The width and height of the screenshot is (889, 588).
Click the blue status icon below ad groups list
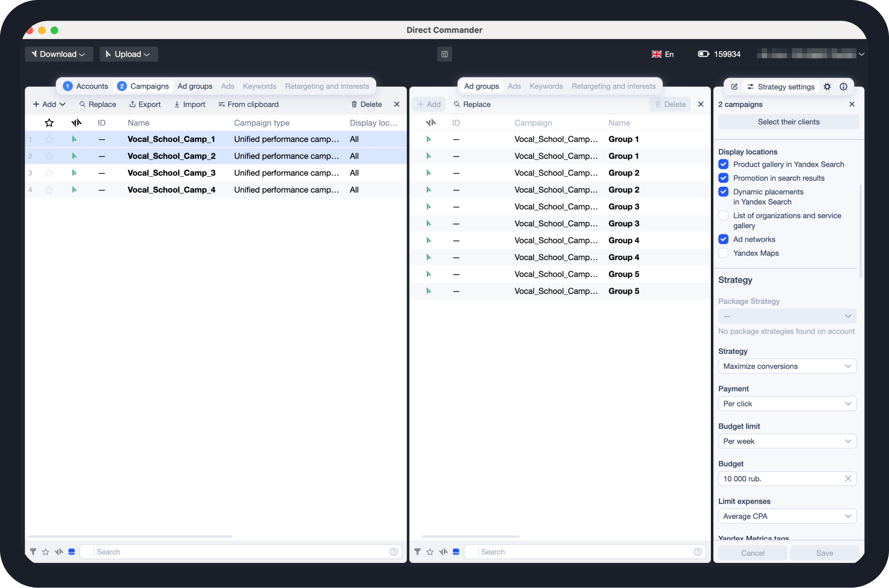(456, 552)
